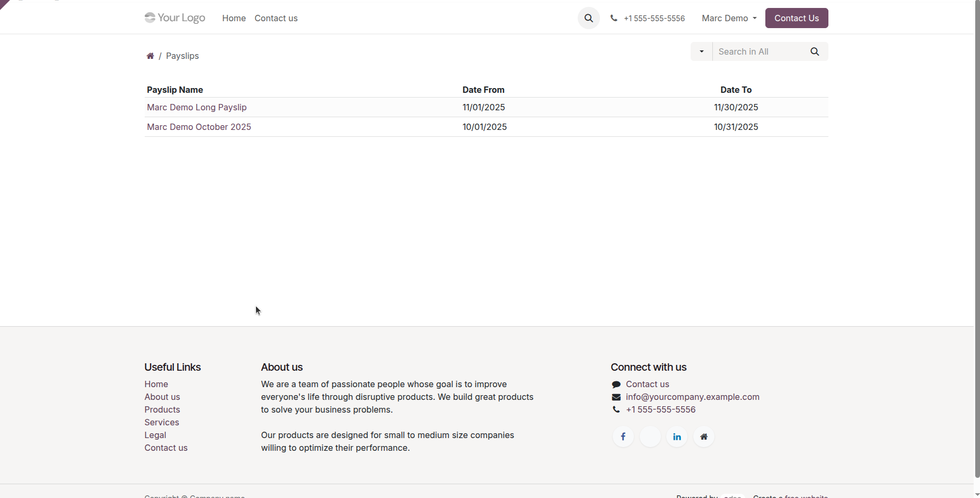Click the header search magnifier icon

pos(588,18)
